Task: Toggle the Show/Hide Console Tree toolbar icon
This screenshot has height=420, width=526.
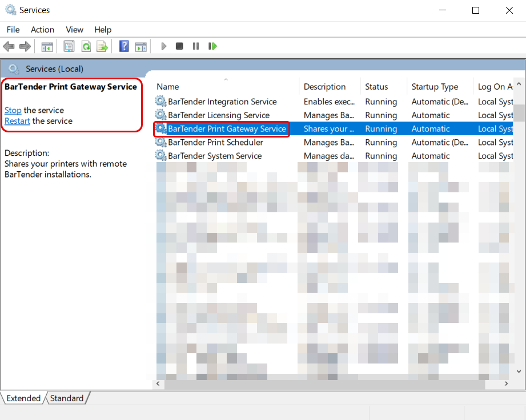Action: 47,47
